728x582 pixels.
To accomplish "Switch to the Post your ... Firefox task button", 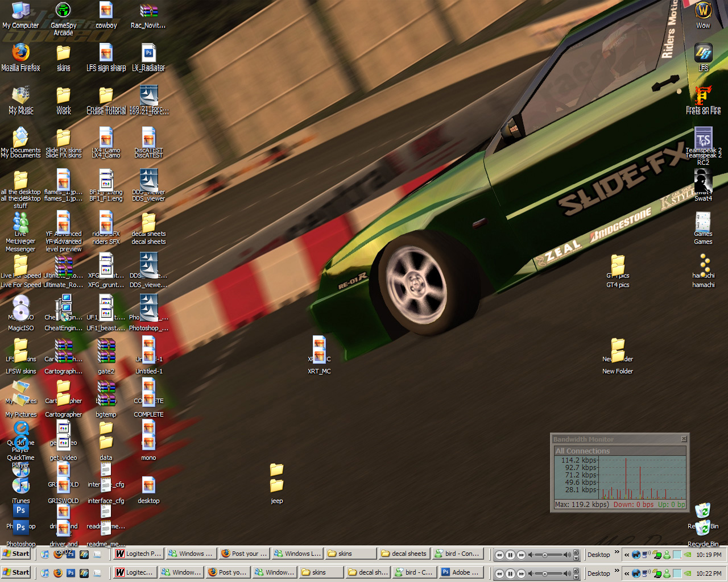I will tap(245, 554).
